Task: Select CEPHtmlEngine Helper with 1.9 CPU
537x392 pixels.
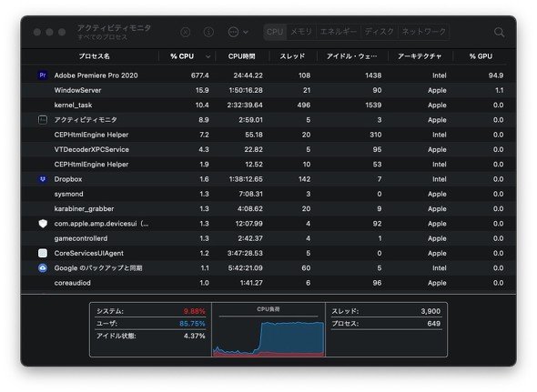Action: pyautogui.click(x=268, y=165)
